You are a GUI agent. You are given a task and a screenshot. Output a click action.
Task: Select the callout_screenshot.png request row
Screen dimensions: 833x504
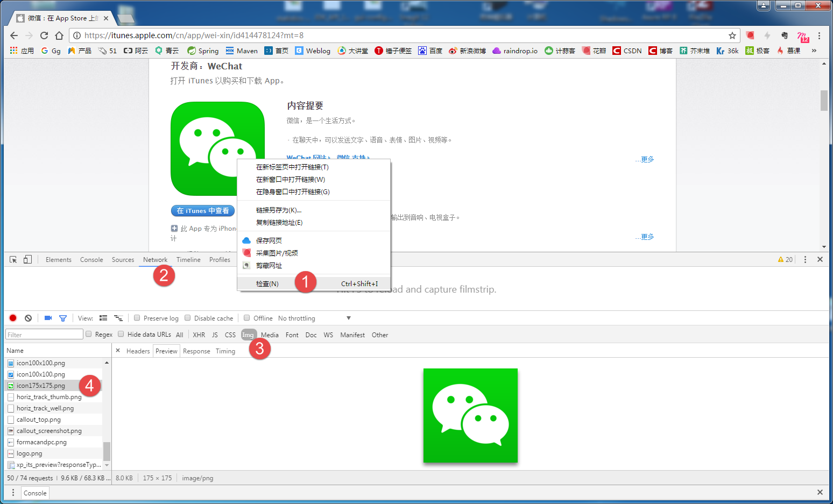[x=54, y=431]
